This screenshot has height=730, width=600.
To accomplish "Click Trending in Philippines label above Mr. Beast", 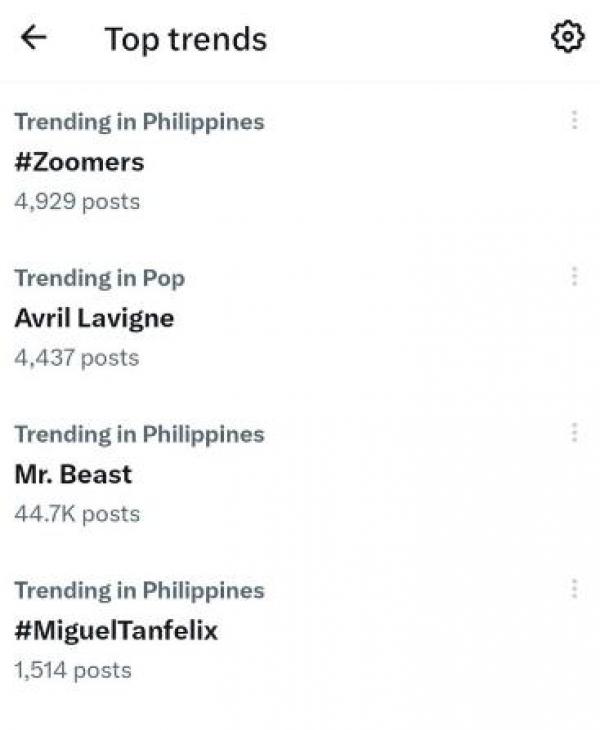I will (139, 434).
